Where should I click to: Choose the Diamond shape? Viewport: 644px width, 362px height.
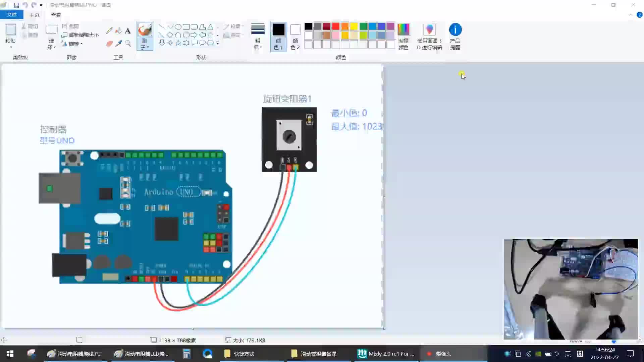170,35
